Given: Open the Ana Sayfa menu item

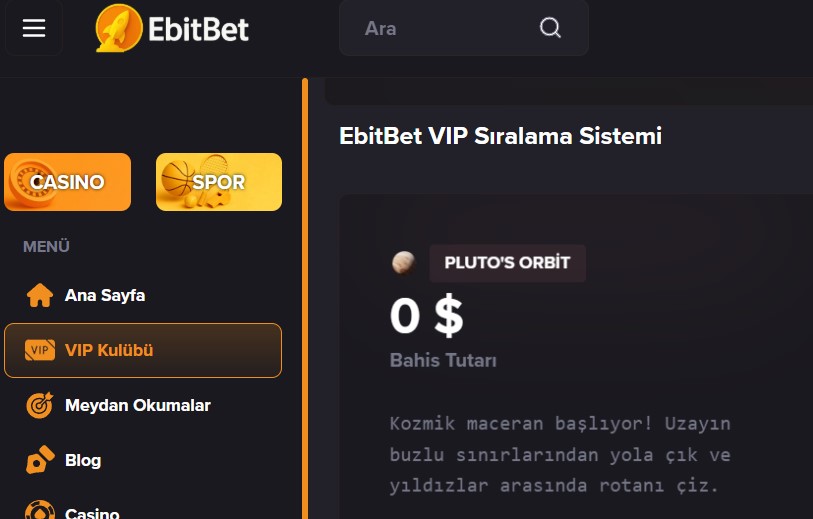Looking at the screenshot, I should [x=105, y=296].
